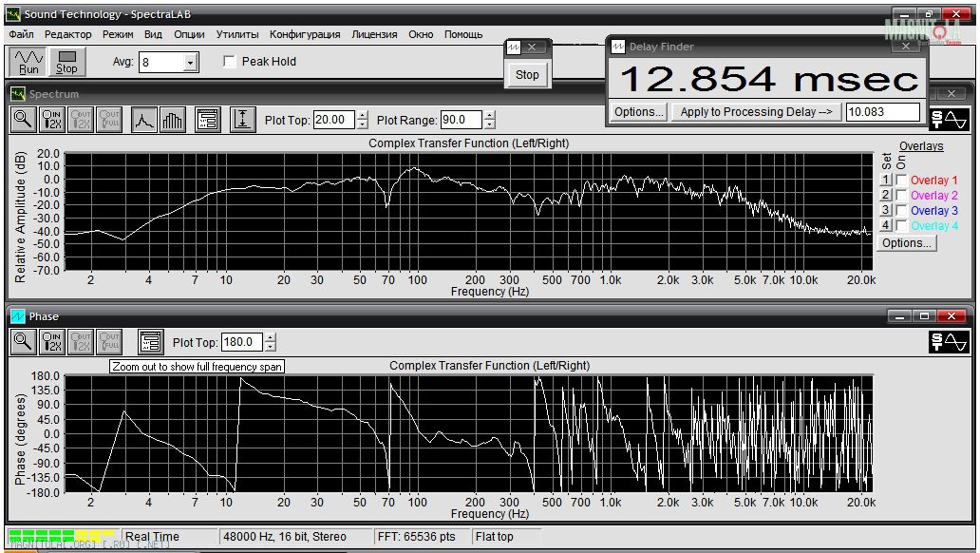Click Apply to Processing Delay button
The image size is (980, 553).
click(756, 112)
